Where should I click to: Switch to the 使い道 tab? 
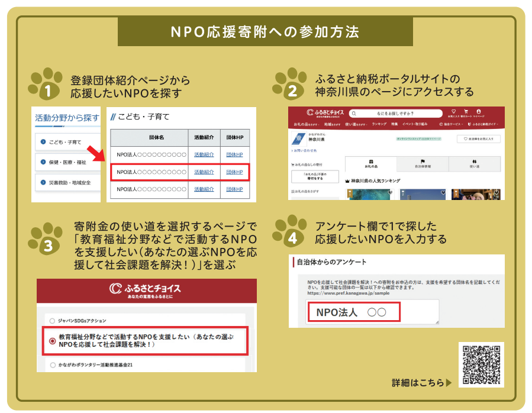coord(475,164)
